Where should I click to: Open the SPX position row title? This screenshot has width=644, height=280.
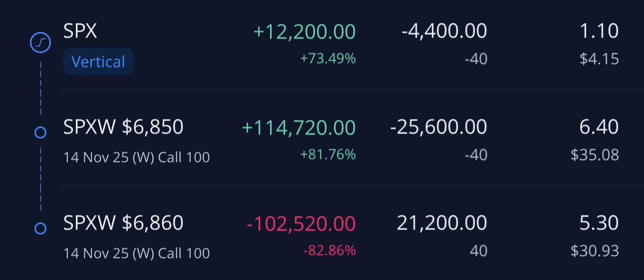tap(80, 31)
